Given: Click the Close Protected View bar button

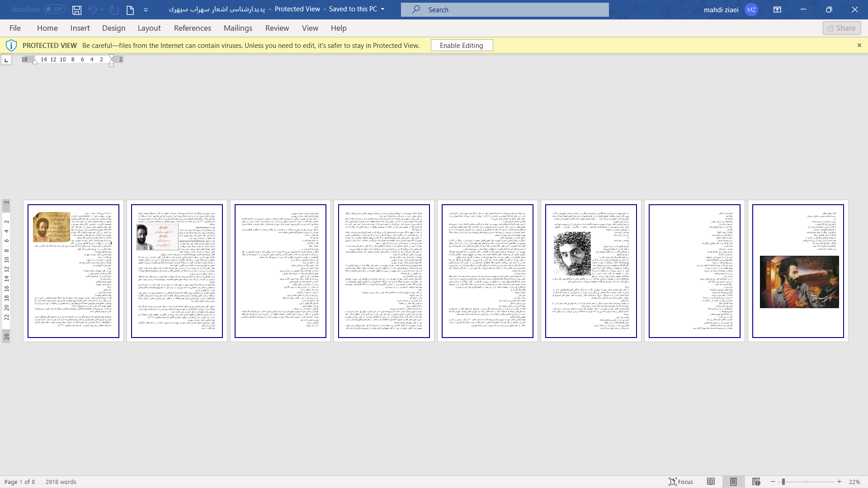Looking at the screenshot, I should [860, 45].
